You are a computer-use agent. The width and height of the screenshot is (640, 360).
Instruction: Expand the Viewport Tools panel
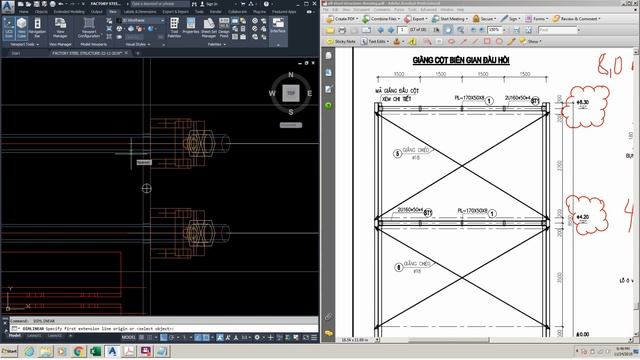[24, 44]
